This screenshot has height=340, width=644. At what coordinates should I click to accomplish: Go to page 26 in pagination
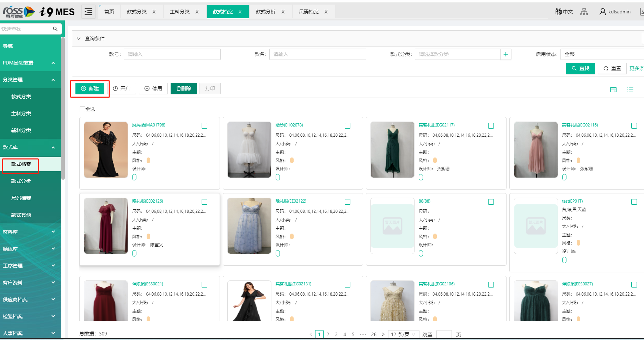pos(374,334)
